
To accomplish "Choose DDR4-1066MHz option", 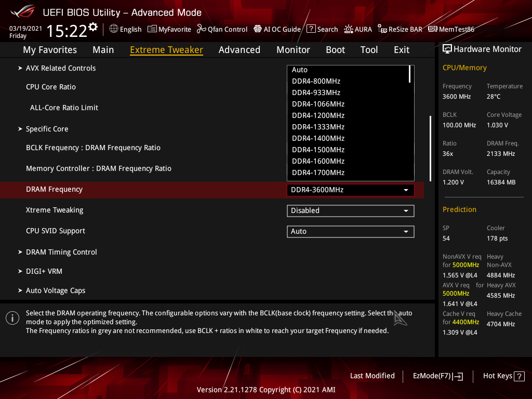I will [349, 104].
